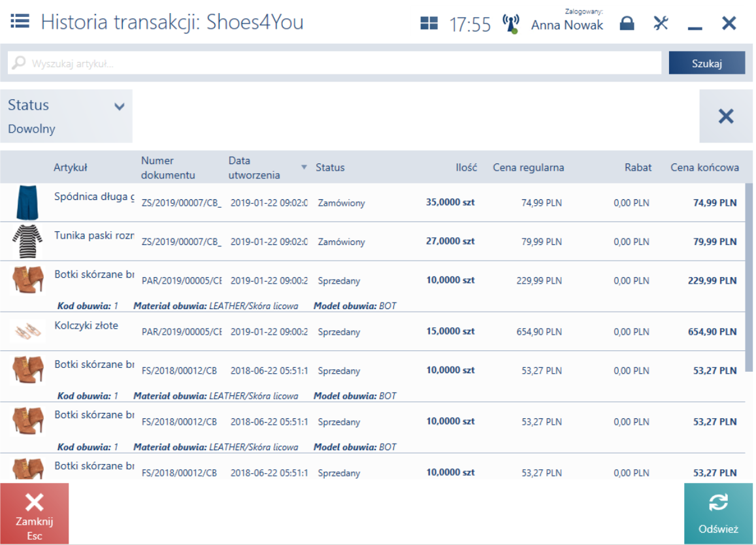This screenshot has height=545, width=756.
Task: Click the Dowolny status value
Action: (31, 129)
